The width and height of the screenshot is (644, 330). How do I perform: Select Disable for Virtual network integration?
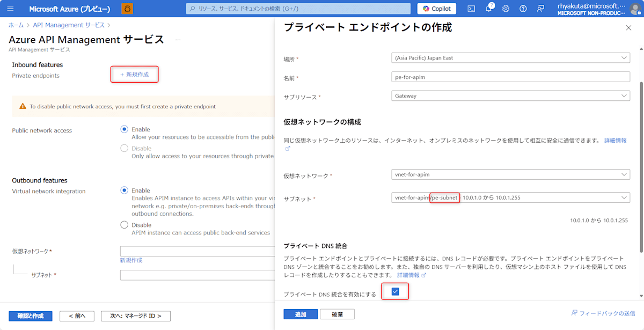(x=125, y=225)
